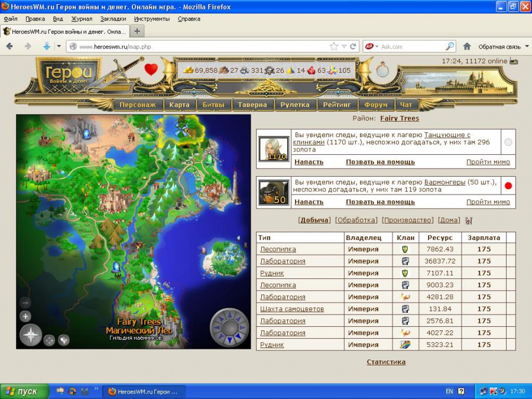
Task: Bookmark the page with star icon
Action: click(334, 46)
